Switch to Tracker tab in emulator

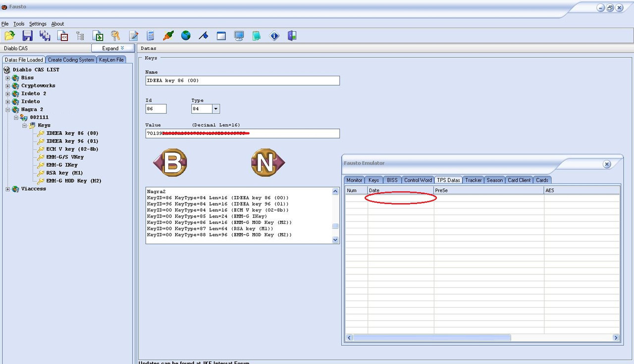473,180
